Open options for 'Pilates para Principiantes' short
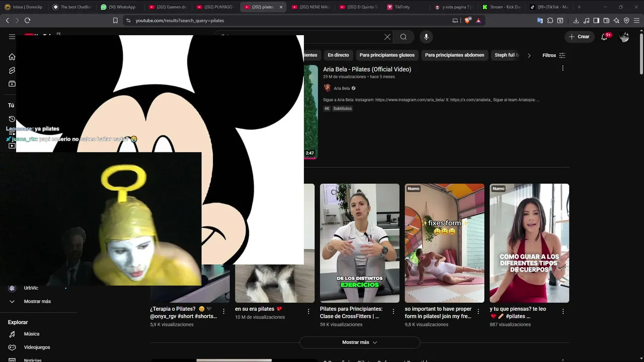644x362 pixels. [x=393, y=312]
